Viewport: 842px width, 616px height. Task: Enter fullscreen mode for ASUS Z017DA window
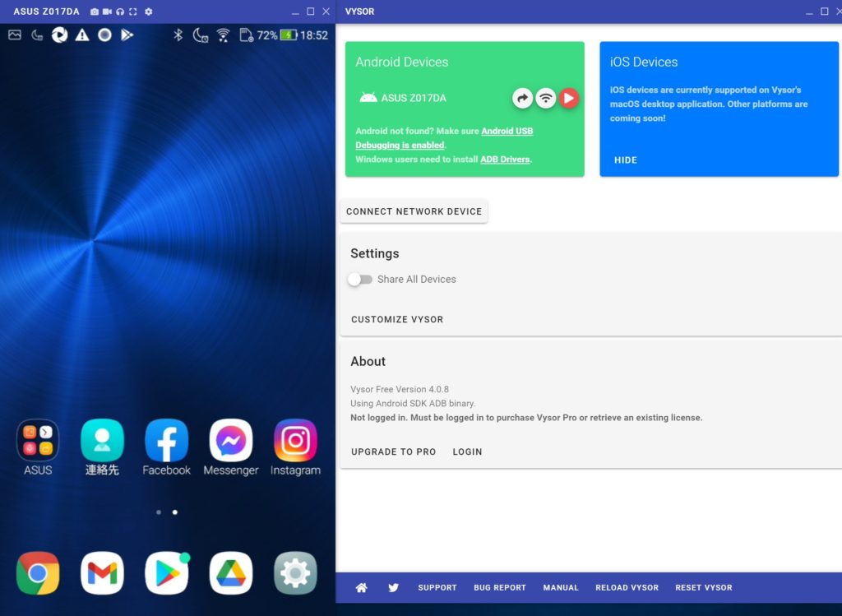[132, 12]
